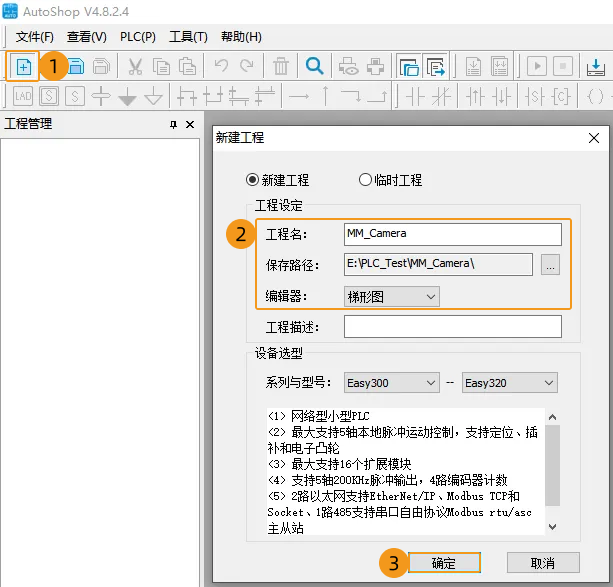Click the 取消 button
The width and height of the screenshot is (613, 587).
point(543,563)
